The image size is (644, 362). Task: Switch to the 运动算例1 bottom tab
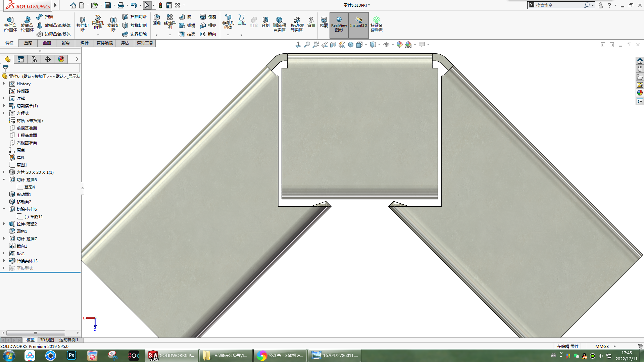pyautogui.click(x=69, y=340)
